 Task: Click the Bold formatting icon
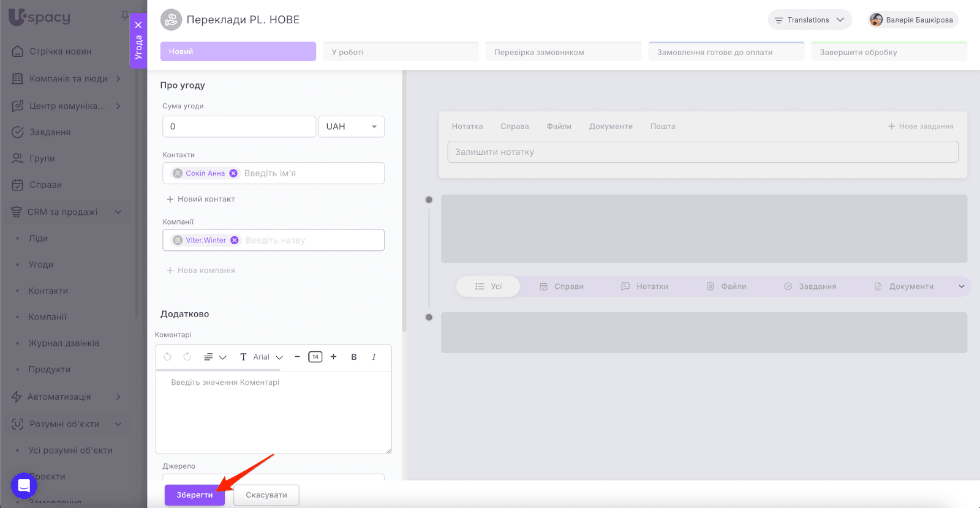click(353, 357)
